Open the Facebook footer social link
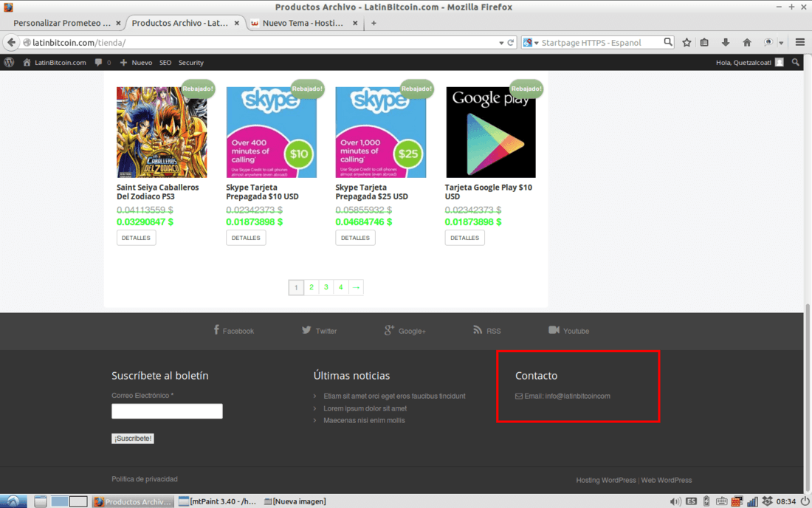Image resolution: width=812 pixels, height=508 pixels. 233,330
